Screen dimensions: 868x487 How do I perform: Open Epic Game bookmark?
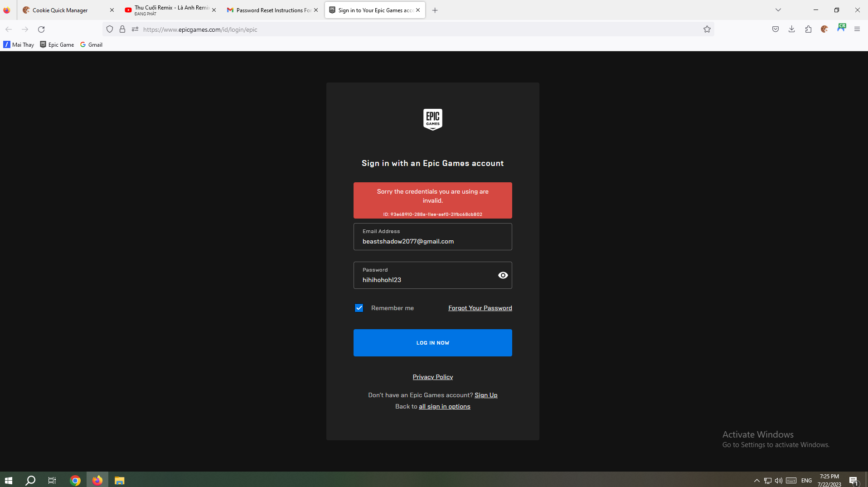(57, 44)
